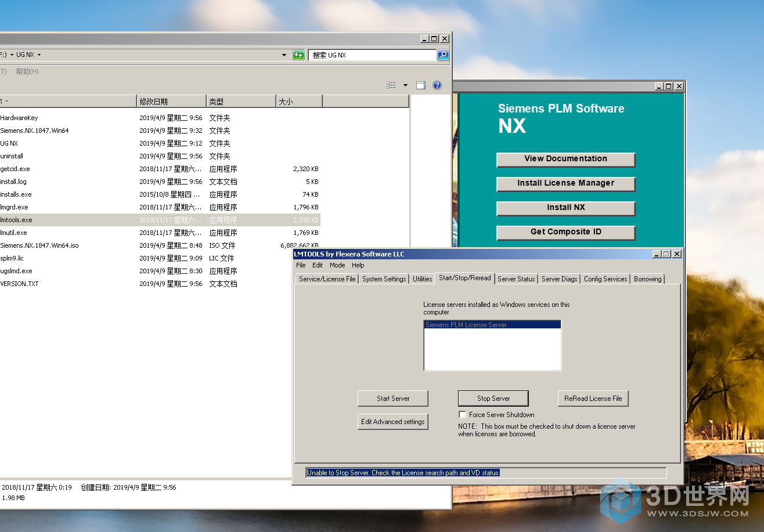The height and width of the screenshot is (532, 764).
Task: Minimize the LMTOOLS window
Action: [x=657, y=254]
